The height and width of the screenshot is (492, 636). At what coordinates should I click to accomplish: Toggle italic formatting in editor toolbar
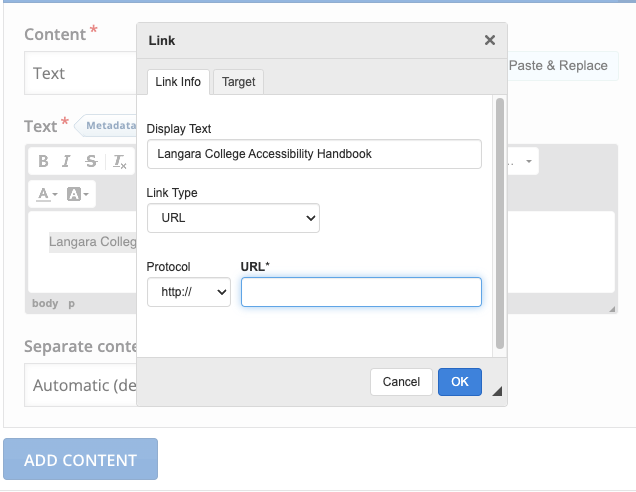click(67, 161)
